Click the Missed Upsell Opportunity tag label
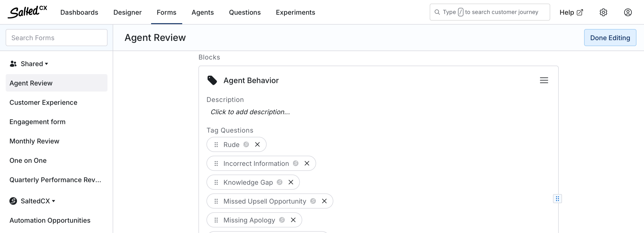 (x=265, y=201)
